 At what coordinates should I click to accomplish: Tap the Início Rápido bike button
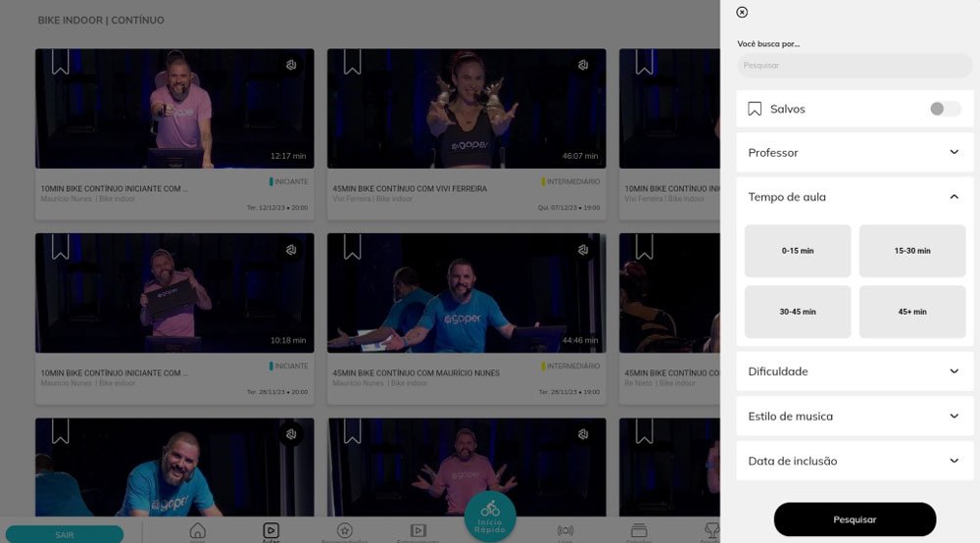(x=490, y=515)
